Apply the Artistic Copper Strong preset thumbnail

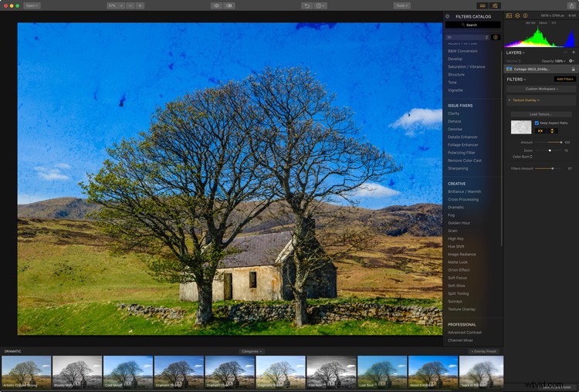pos(26,372)
